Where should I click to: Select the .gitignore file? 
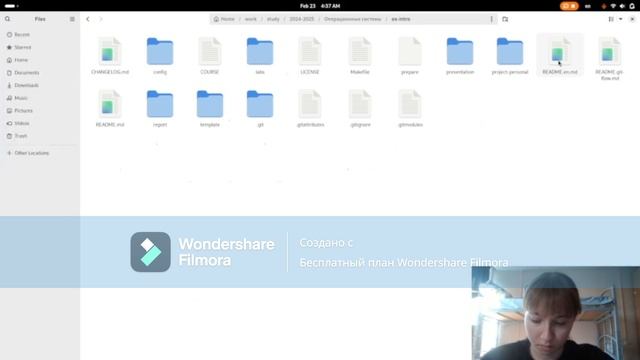[x=360, y=109]
